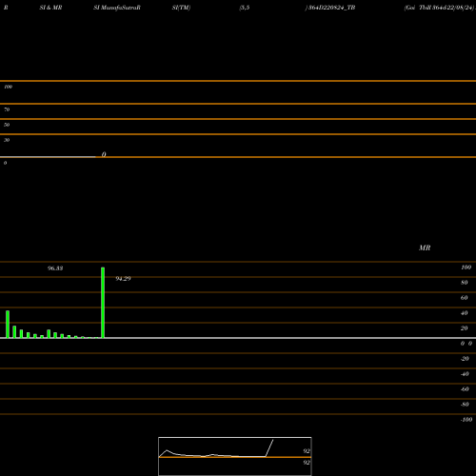Click the "SI(TM)" header label

click(181, 8)
